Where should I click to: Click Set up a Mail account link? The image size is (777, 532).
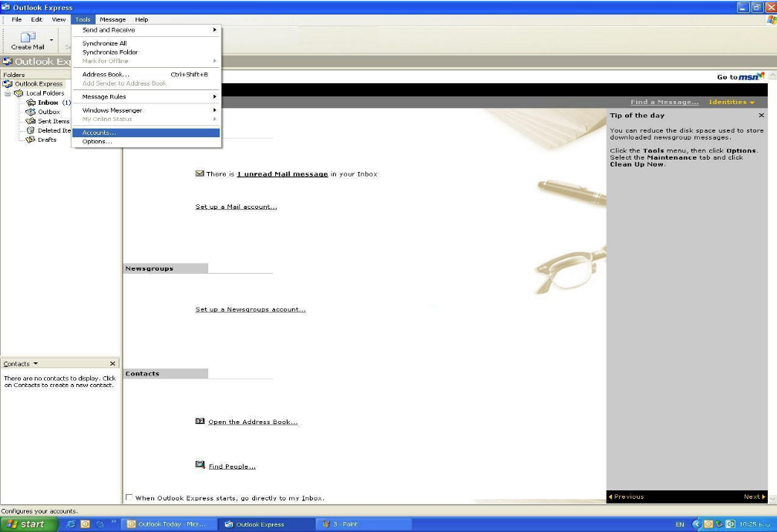(x=236, y=207)
